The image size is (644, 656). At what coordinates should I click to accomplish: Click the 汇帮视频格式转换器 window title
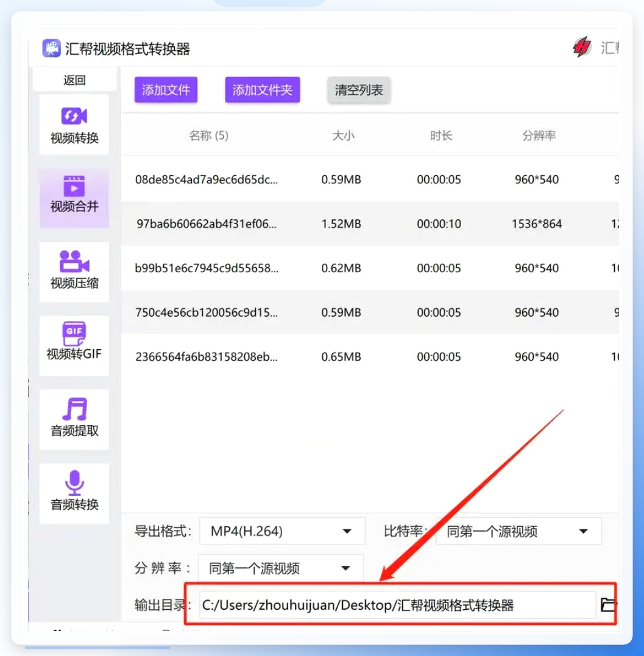(127, 49)
